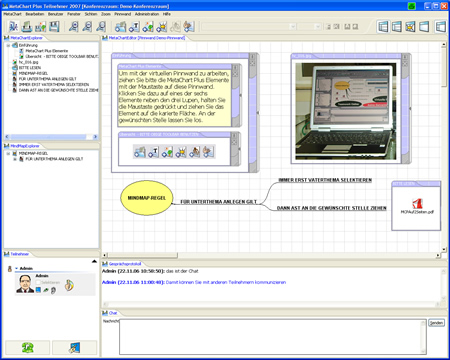Open the Pinnwand menu
This screenshot has height=360, width=450.
(123, 14)
